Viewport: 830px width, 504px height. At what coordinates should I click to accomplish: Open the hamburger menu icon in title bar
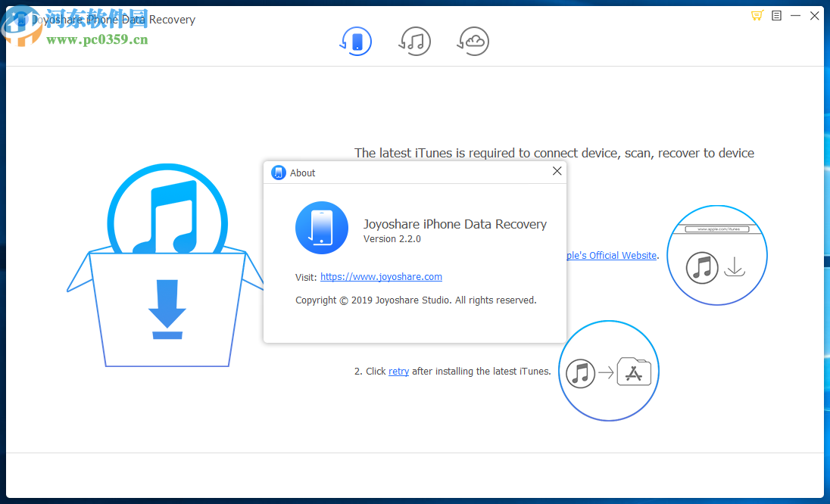776,15
